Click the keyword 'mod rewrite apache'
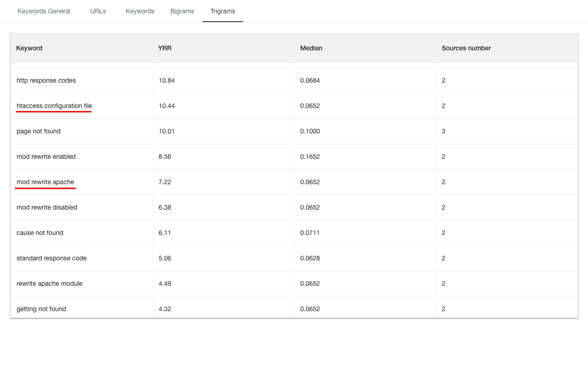 point(45,182)
